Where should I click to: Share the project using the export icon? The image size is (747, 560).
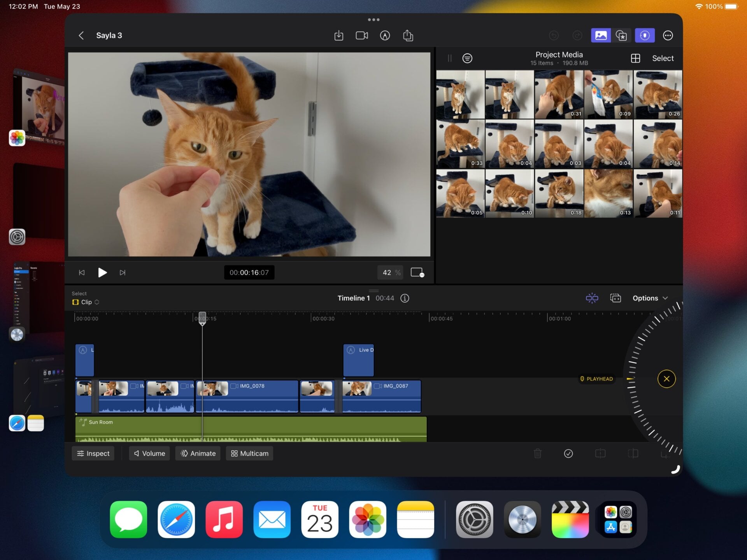point(408,35)
